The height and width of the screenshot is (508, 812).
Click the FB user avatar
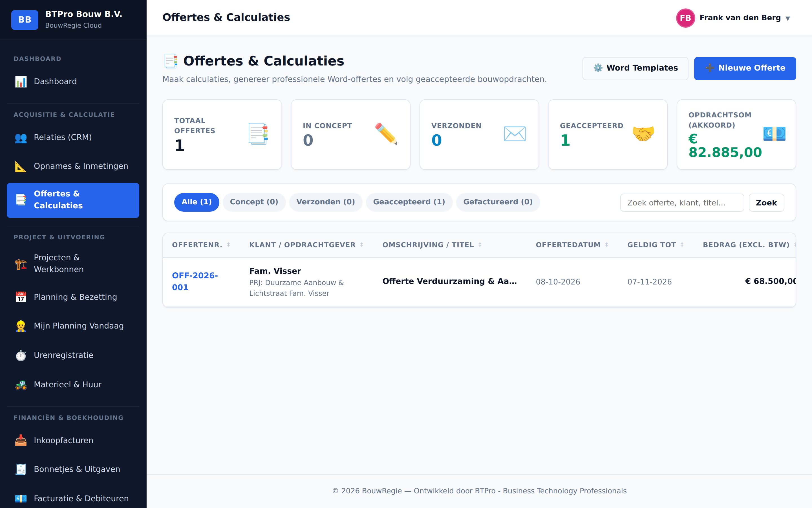685,18
